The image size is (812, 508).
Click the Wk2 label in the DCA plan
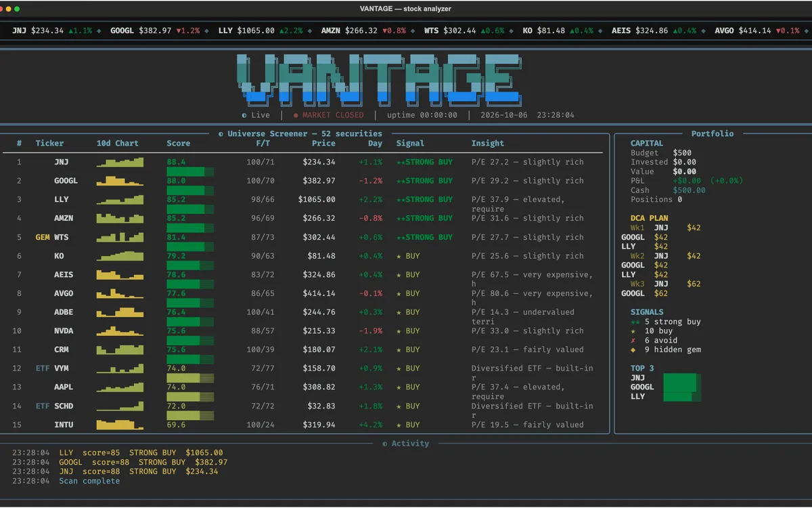(637, 256)
